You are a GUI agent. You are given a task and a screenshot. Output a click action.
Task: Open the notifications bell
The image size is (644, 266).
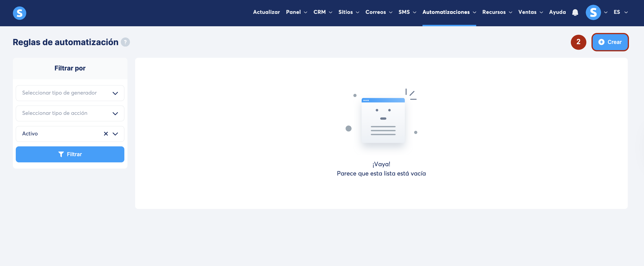tap(575, 12)
